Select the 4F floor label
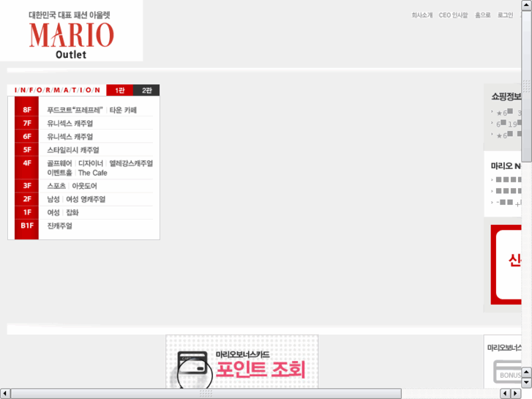 (27, 163)
